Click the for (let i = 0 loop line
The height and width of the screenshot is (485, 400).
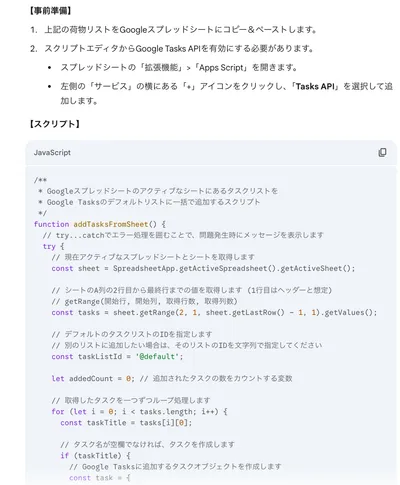[139, 411]
